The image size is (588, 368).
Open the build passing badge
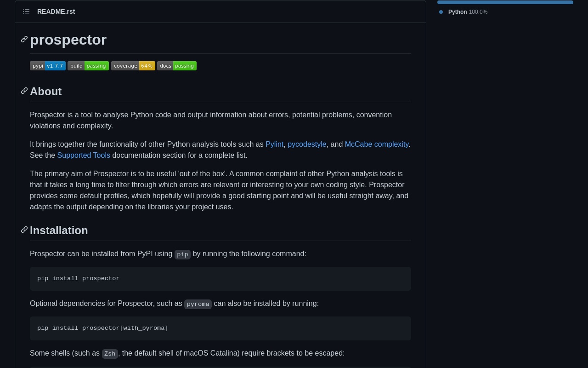click(x=88, y=66)
